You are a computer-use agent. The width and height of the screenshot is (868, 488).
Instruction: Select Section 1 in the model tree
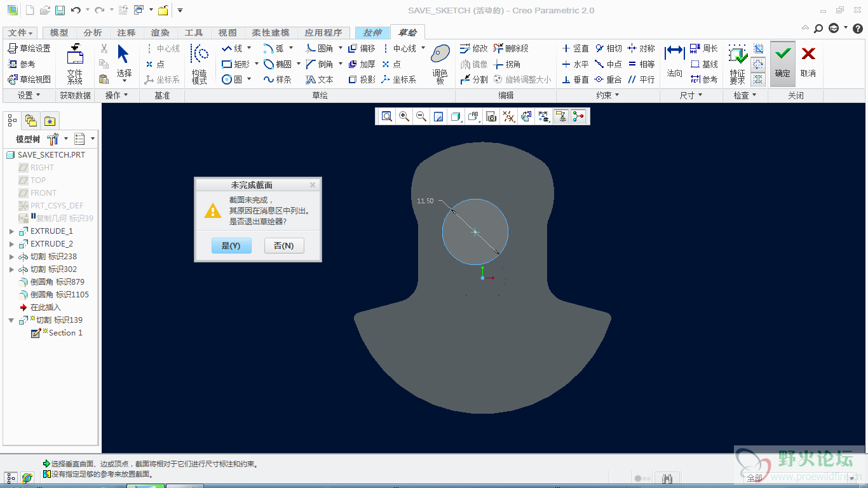click(65, 333)
